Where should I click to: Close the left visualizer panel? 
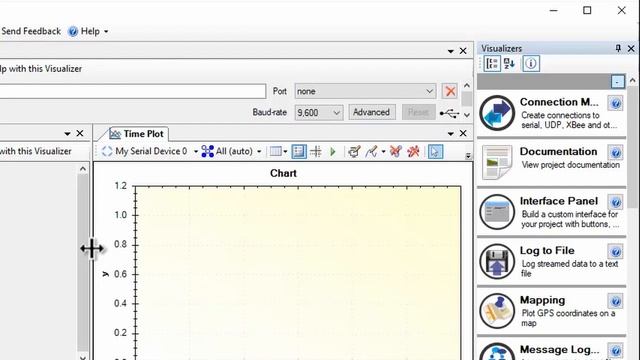[80, 133]
